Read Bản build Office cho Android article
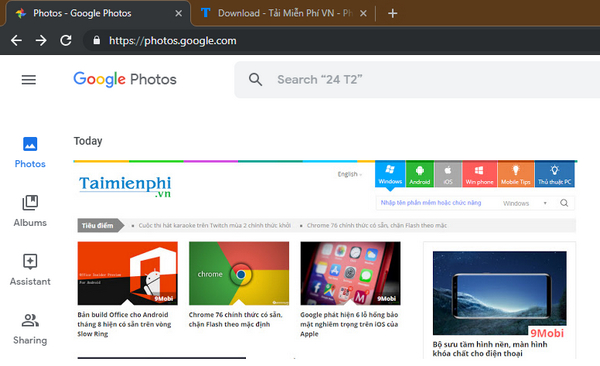This screenshot has height=366, width=600. pyautogui.click(x=124, y=324)
